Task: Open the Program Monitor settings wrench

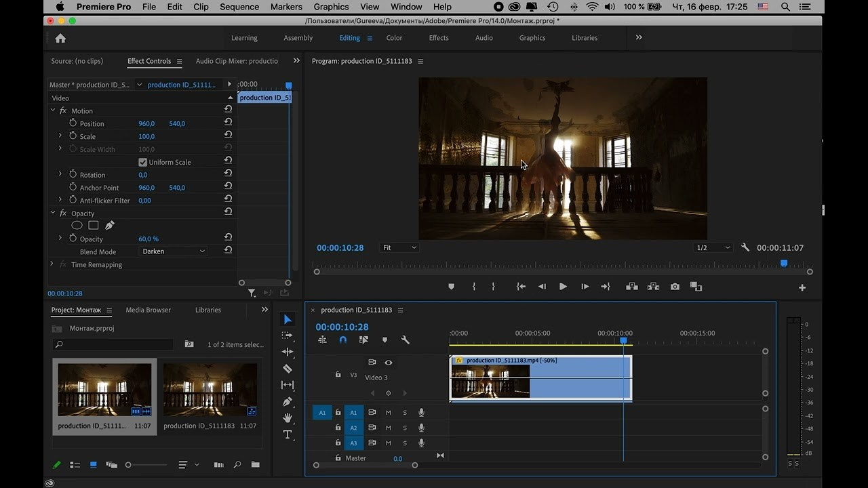Action: pos(745,247)
